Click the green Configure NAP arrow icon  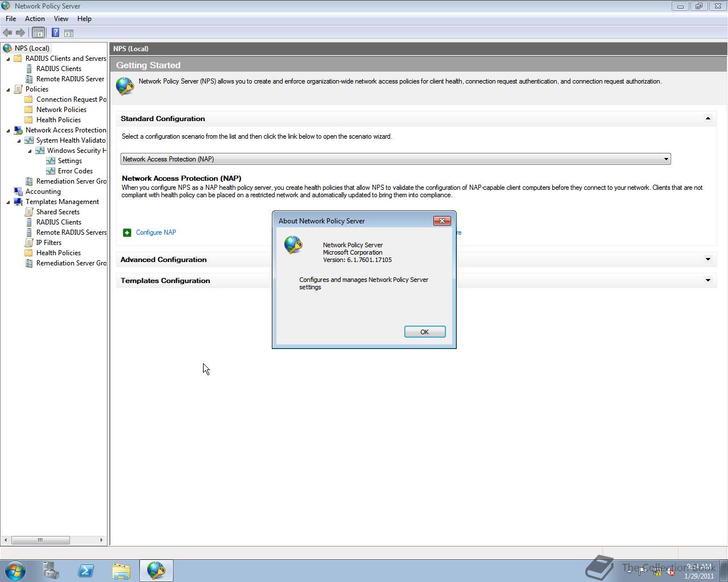coord(127,232)
